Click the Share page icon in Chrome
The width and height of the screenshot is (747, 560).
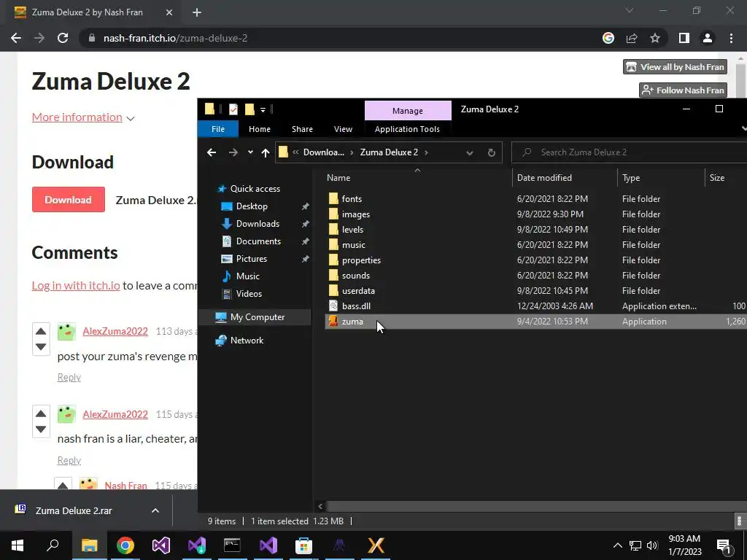[632, 38]
